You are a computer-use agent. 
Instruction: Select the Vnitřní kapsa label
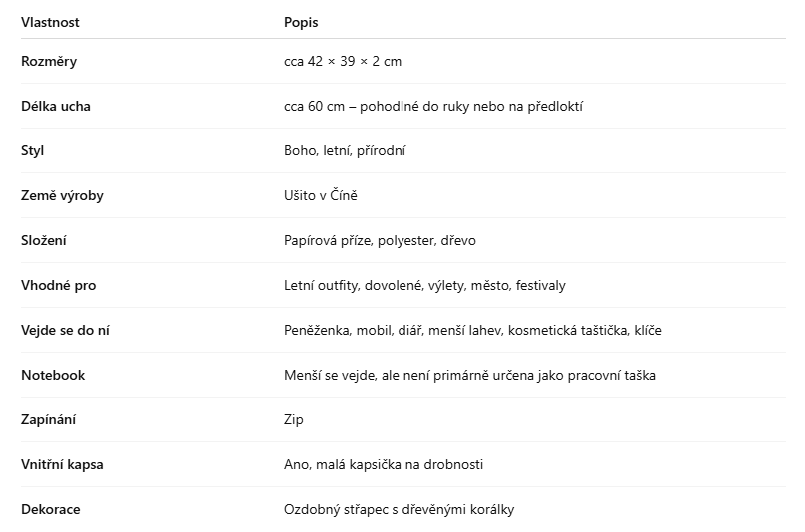click(62, 464)
